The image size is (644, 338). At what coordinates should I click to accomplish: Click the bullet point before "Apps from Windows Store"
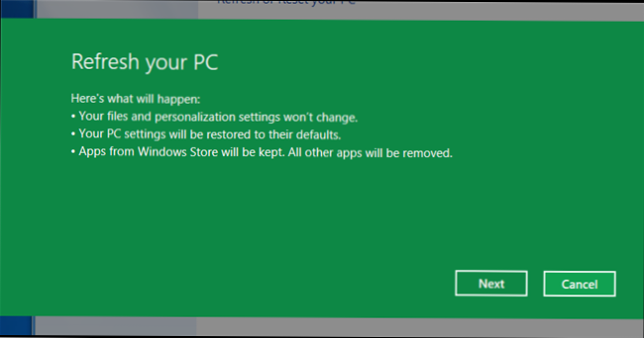(x=73, y=153)
